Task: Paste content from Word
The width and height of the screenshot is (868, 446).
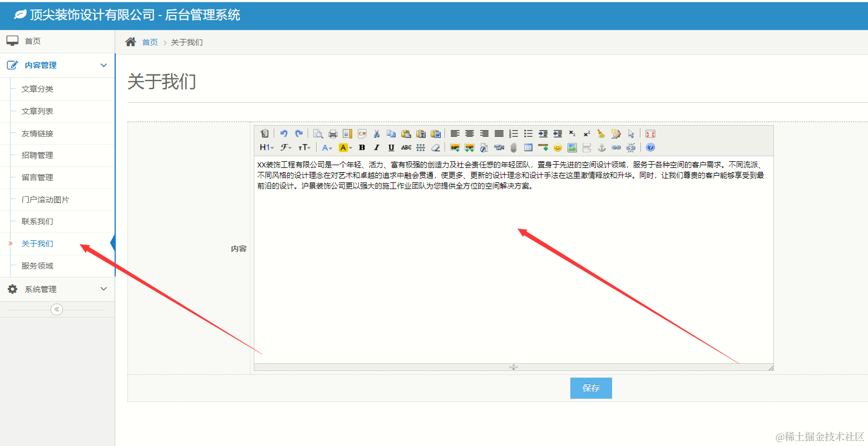Action: (436, 133)
